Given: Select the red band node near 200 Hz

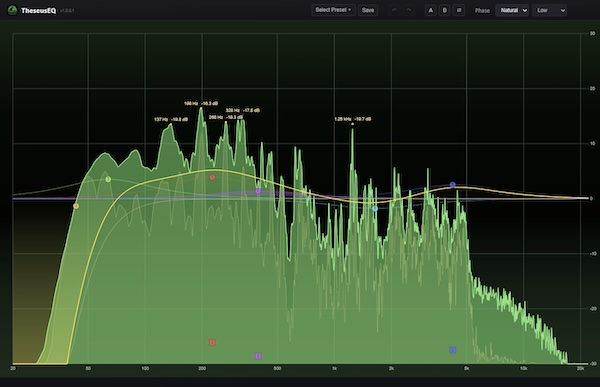Looking at the screenshot, I should pos(212,177).
